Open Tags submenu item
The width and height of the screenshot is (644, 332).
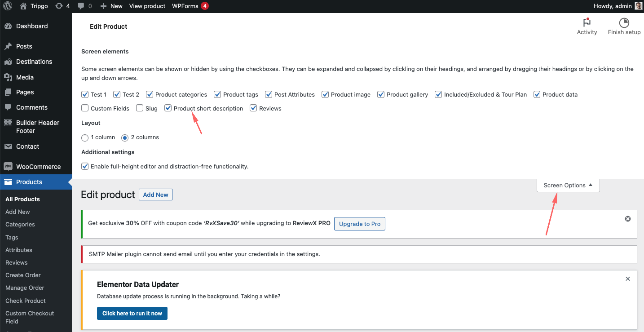(x=12, y=237)
